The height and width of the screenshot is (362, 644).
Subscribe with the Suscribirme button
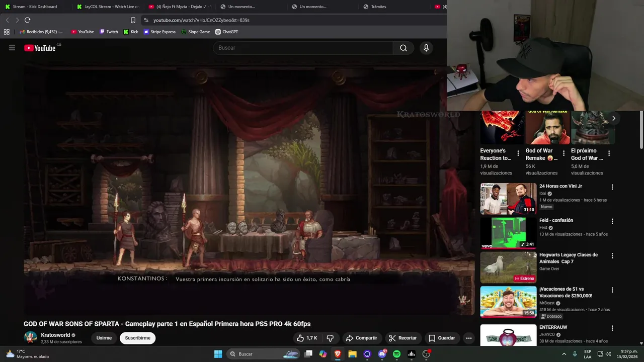tap(138, 338)
